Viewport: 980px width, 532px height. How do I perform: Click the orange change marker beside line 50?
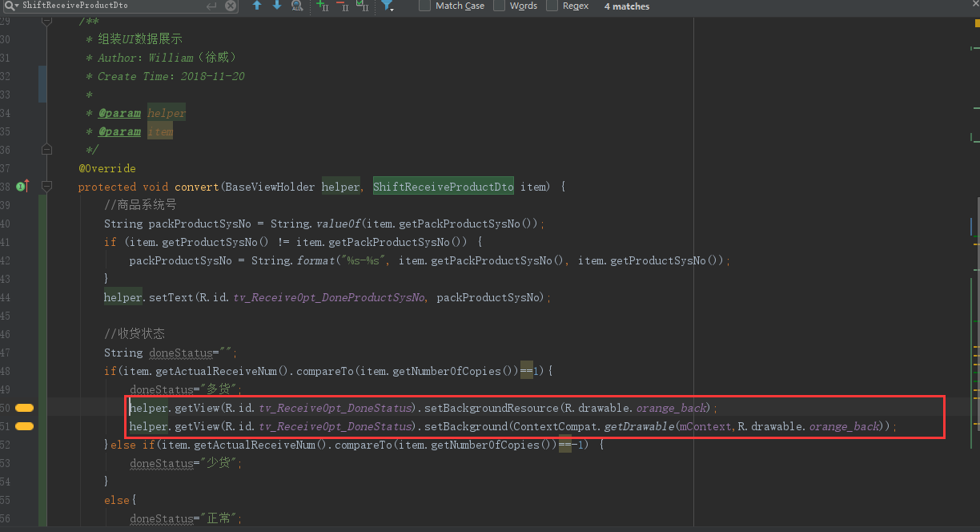[24, 408]
